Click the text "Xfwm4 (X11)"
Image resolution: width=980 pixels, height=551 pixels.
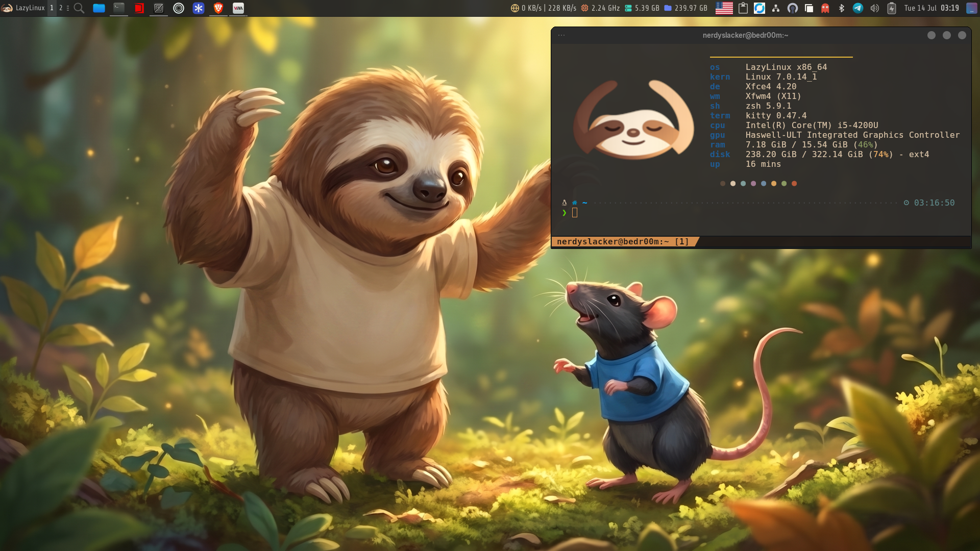(x=773, y=96)
